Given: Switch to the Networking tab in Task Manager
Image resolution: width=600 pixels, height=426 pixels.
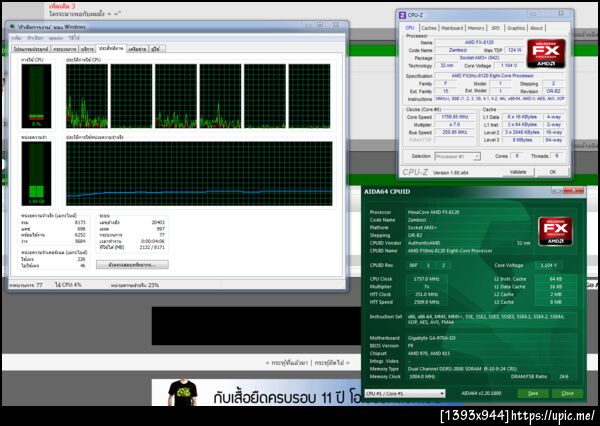Looking at the screenshot, I should [137, 49].
